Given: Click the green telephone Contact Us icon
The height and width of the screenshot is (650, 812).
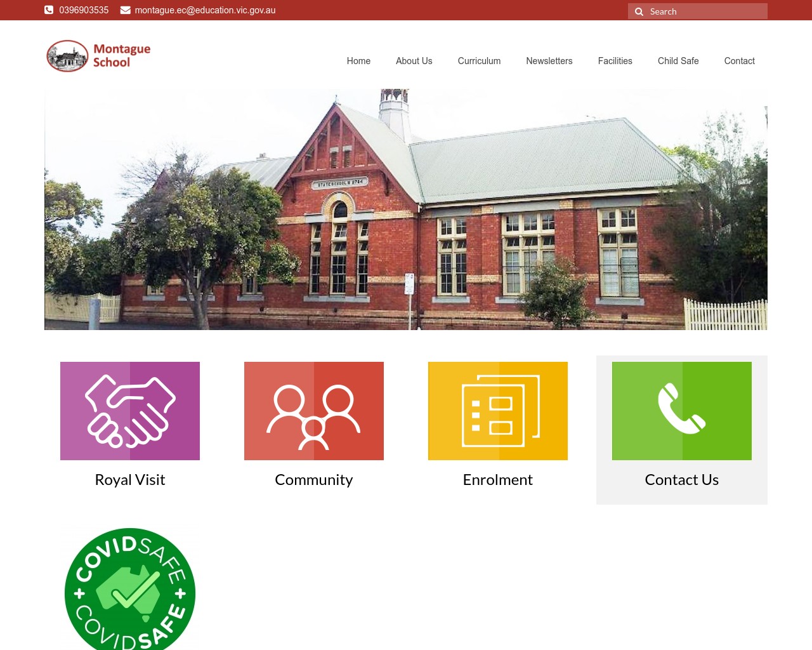Looking at the screenshot, I should pyautogui.click(x=681, y=411).
